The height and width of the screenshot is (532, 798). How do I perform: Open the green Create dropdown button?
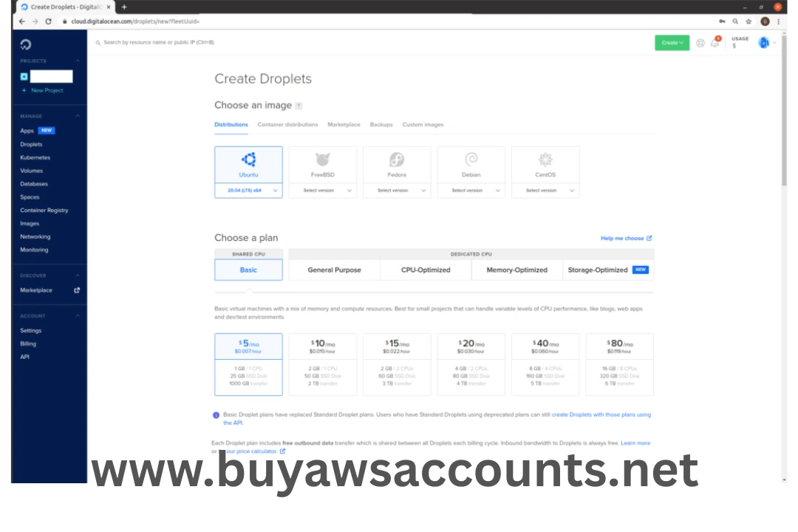[672, 43]
